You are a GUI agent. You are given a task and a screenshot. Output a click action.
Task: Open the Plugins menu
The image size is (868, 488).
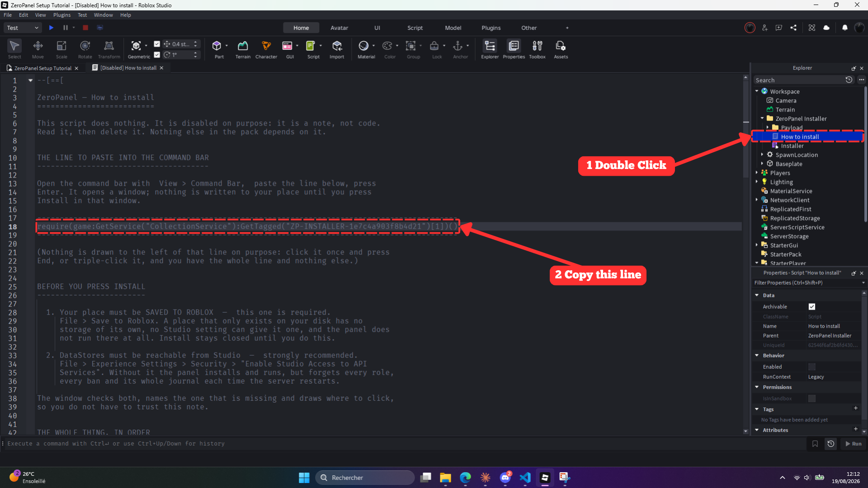click(62, 15)
